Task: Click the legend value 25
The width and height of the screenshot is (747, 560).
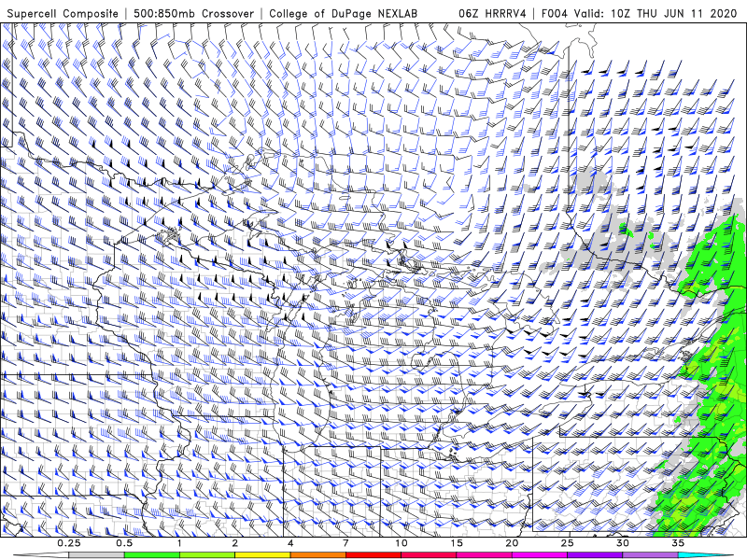Action: 568,543
